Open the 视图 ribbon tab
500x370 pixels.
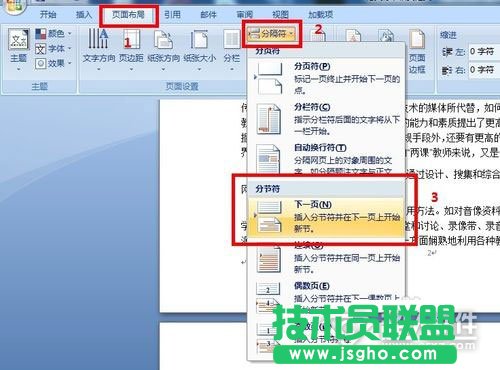pos(280,14)
